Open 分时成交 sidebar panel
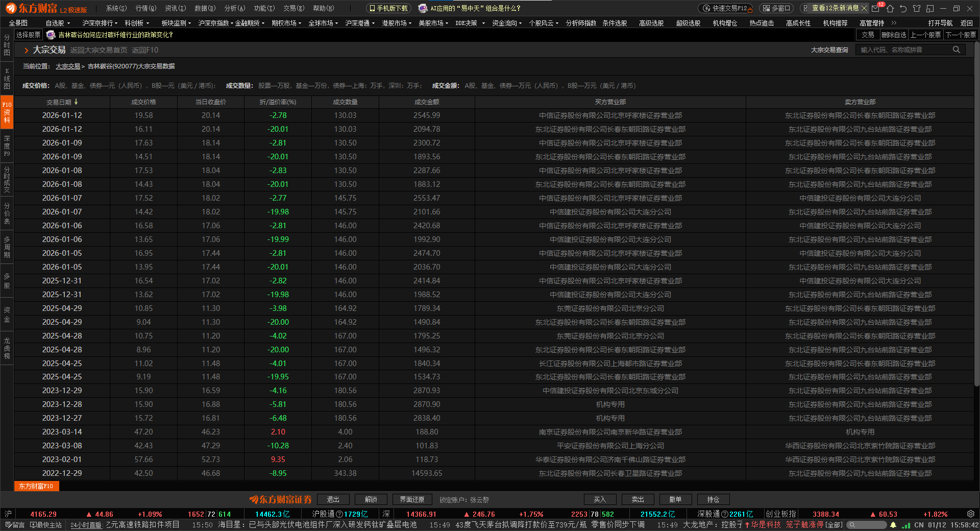Viewport: 980px width, 531px height. click(x=7, y=179)
